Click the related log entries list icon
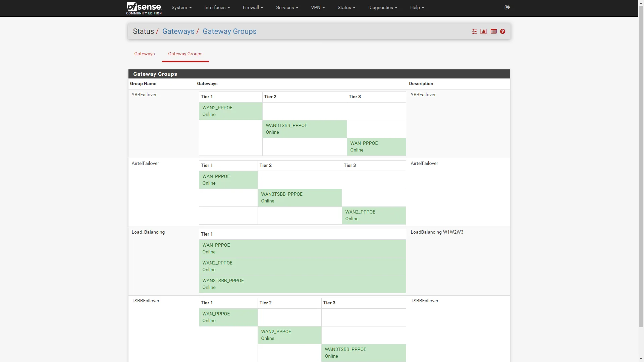 coord(493,32)
